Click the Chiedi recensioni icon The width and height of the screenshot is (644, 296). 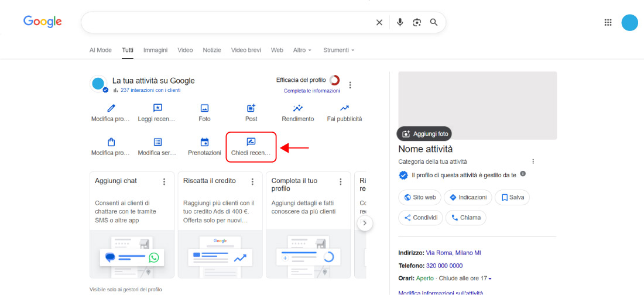pos(251,142)
